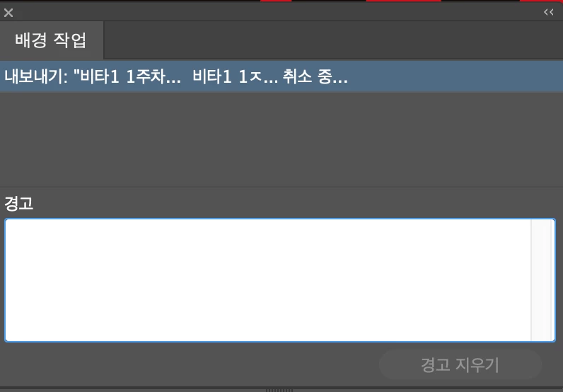Close the 배경 작업 panel with X icon

8,13
